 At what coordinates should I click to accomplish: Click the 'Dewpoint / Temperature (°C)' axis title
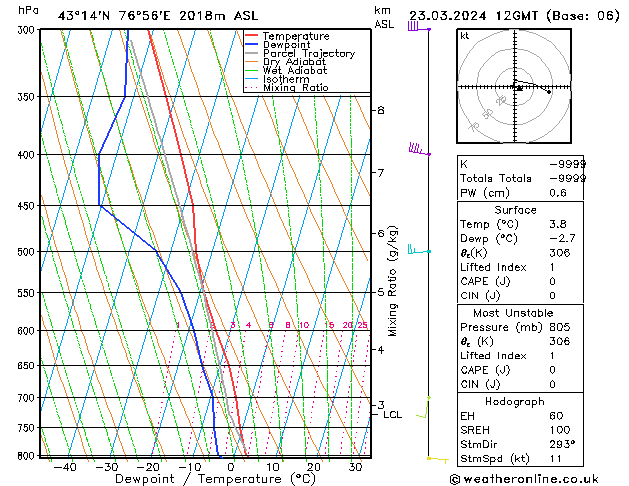pos(215,479)
